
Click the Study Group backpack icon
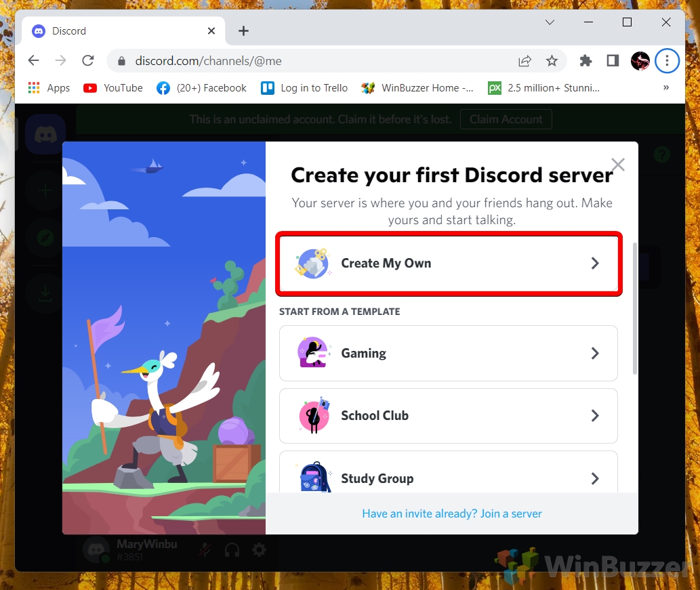(x=314, y=477)
